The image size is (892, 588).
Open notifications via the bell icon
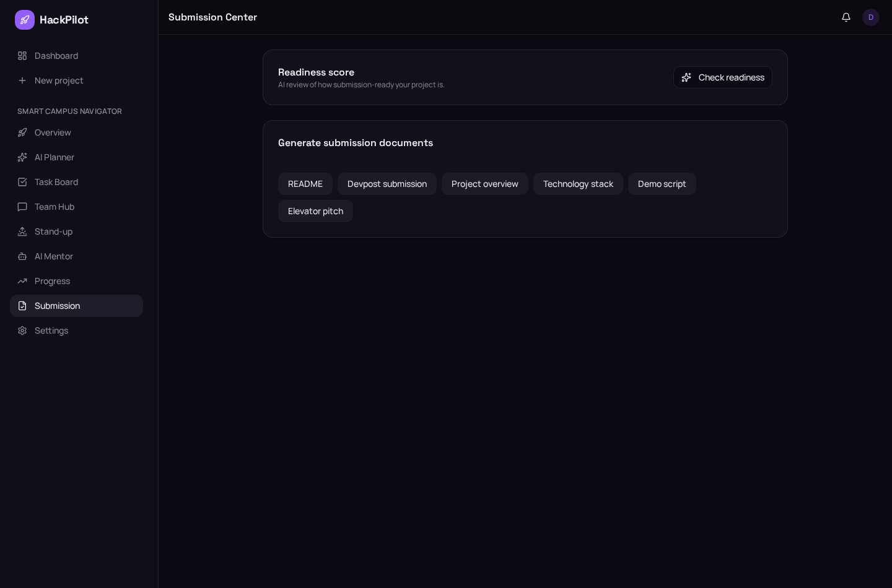[846, 17]
